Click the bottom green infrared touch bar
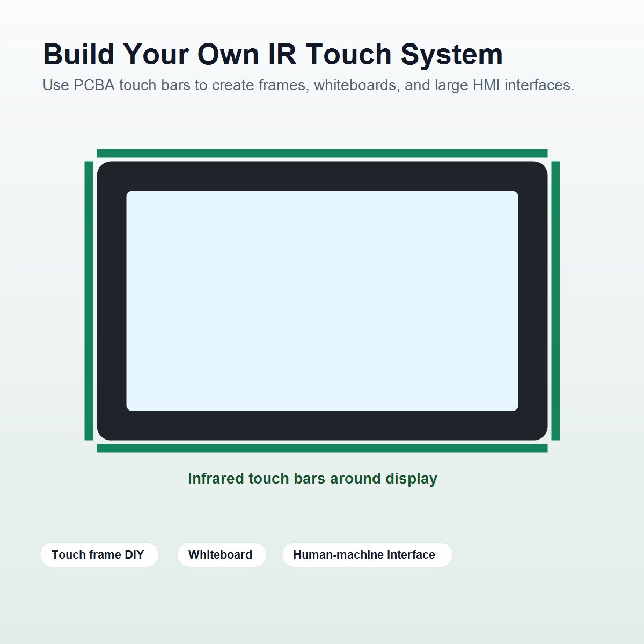 322,448
